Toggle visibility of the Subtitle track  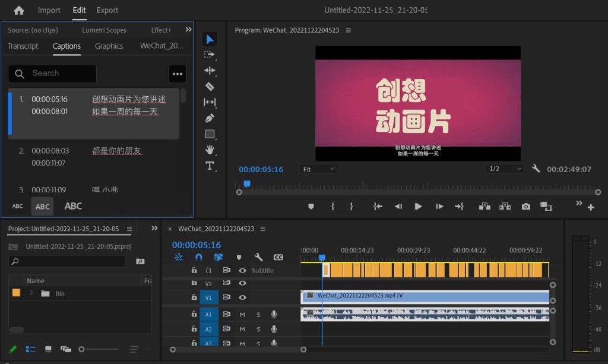click(242, 271)
